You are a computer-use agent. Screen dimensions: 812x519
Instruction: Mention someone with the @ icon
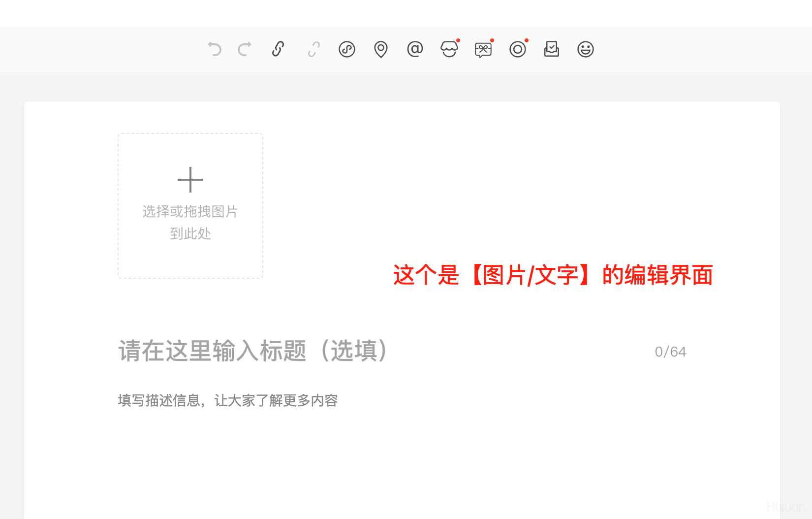(415, 49)
